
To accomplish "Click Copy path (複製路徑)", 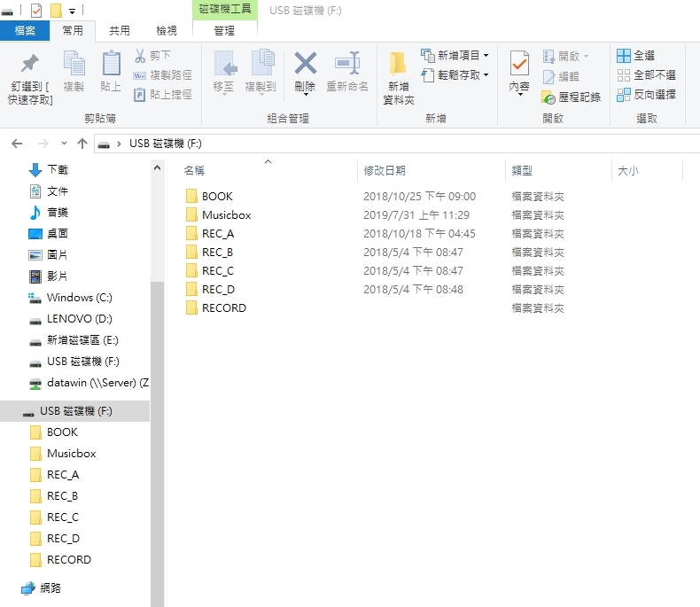I will [163, 75].
